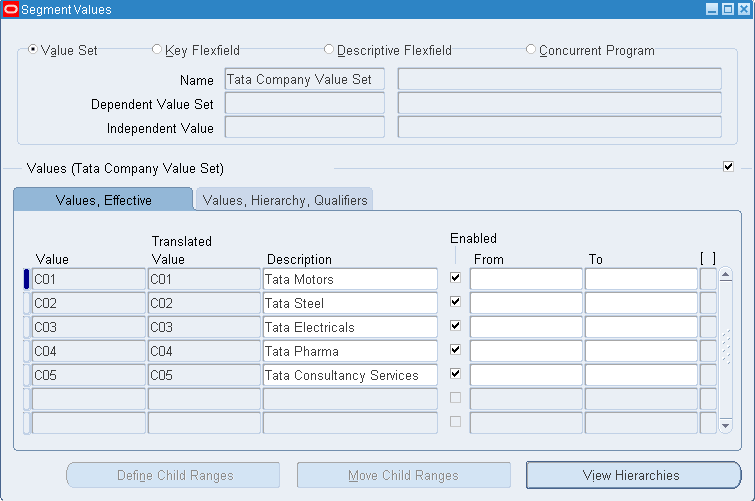Switch to Values, Hierarchy, Qualifiers tab

click(x=285, y=200)
